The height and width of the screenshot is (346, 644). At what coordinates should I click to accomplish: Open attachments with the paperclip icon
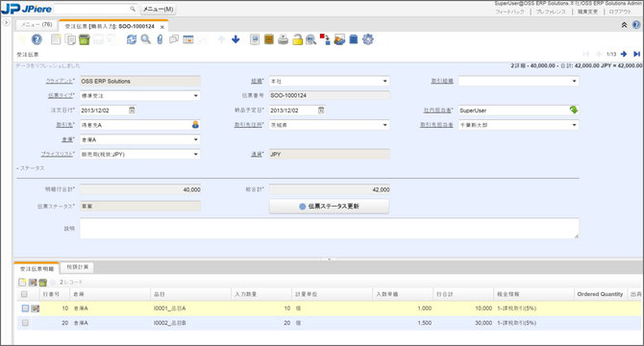160,39
